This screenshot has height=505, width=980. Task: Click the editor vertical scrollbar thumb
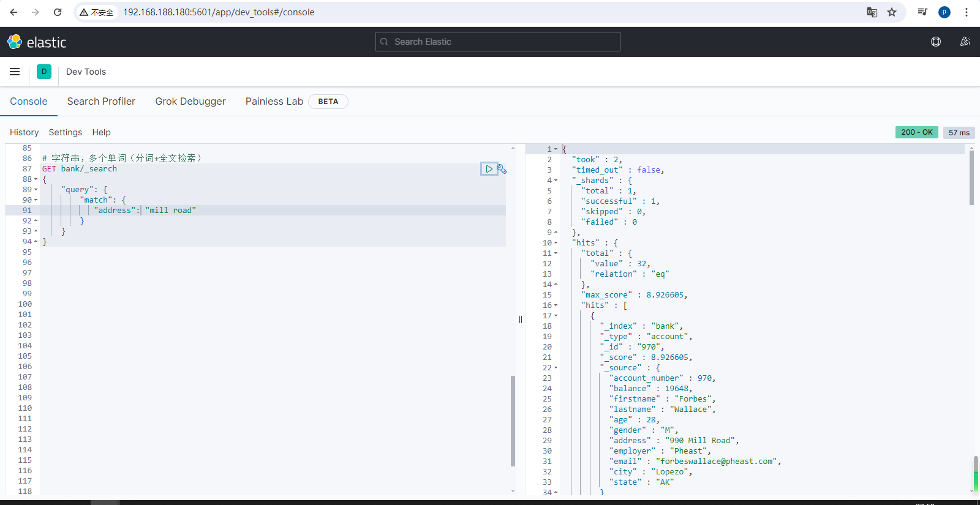(513, 421)
